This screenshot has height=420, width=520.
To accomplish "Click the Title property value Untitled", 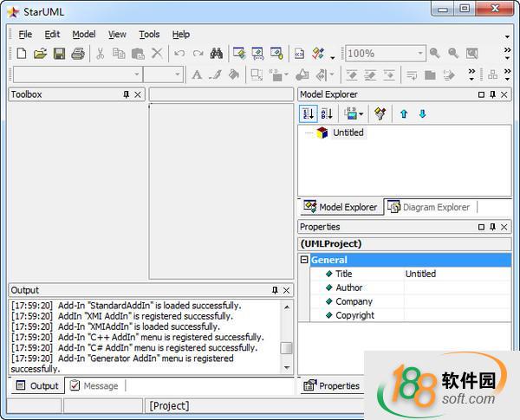I will pyautogui.click(x=420, y=274).
